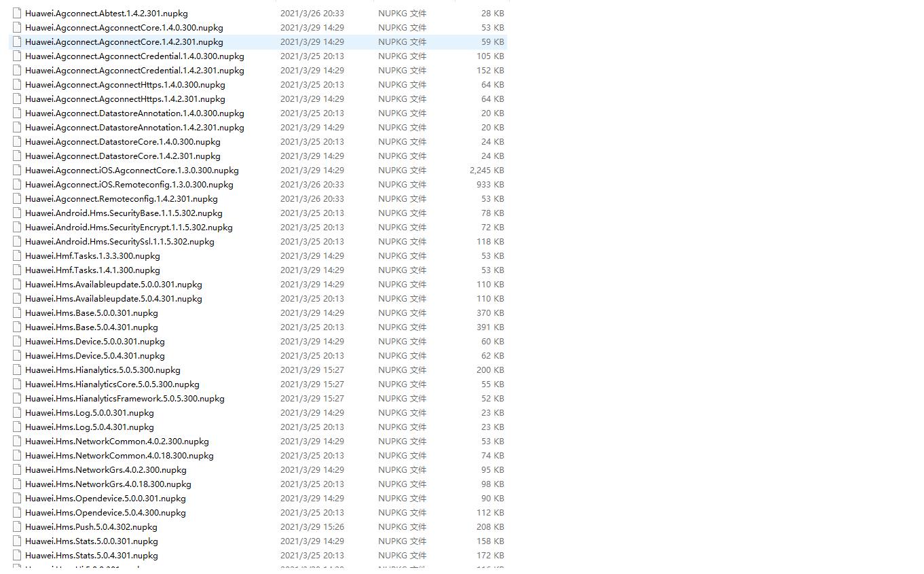The image size is (924, 574).
Task: Click file icon of Huawei.Agconnect.AgconnectCore.1.4.0.300.nupkg
Action: point(17,27)
